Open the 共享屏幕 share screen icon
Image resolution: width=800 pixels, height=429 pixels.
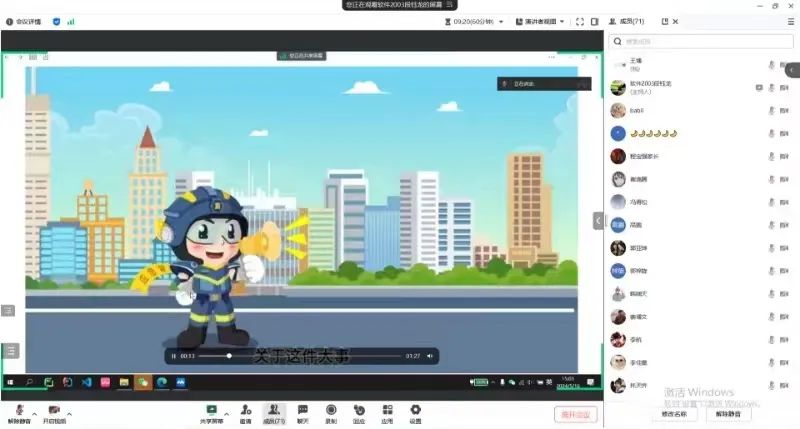(211, 411)
